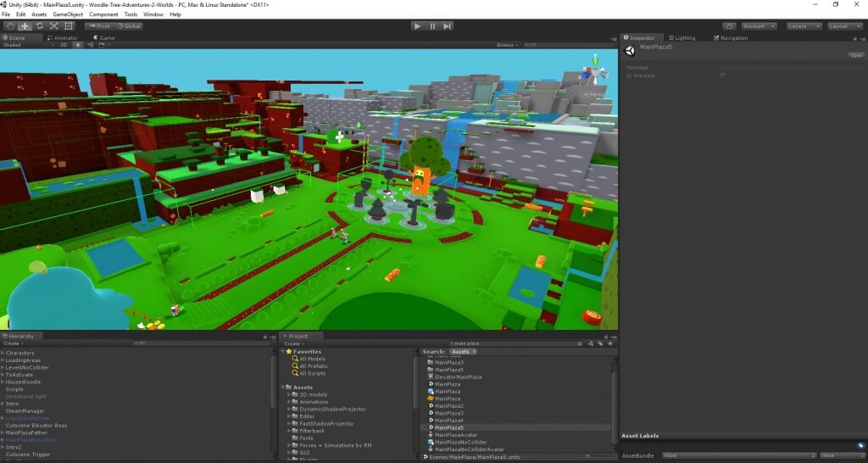Switch to the Game tab

104,37
